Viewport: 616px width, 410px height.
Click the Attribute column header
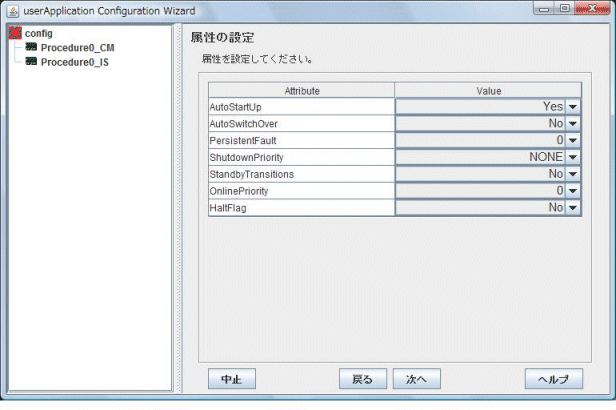301,91
